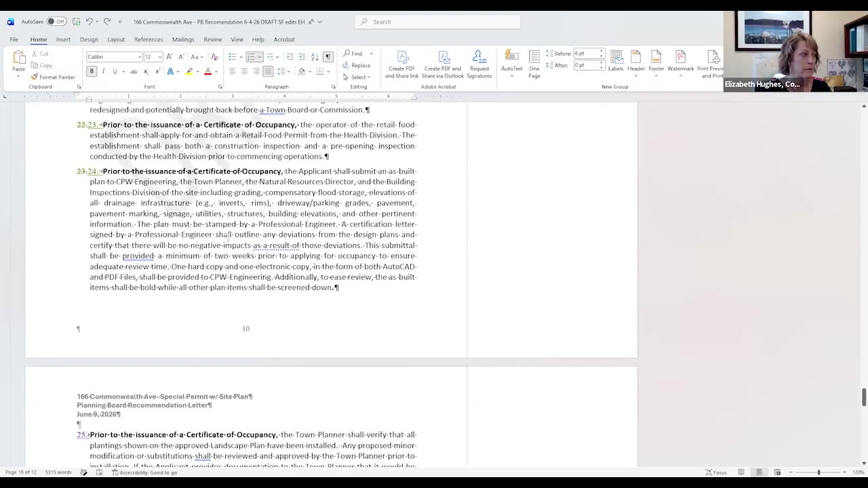
Task: Decrease paragraph indent
Action: (x=290, y=57)
